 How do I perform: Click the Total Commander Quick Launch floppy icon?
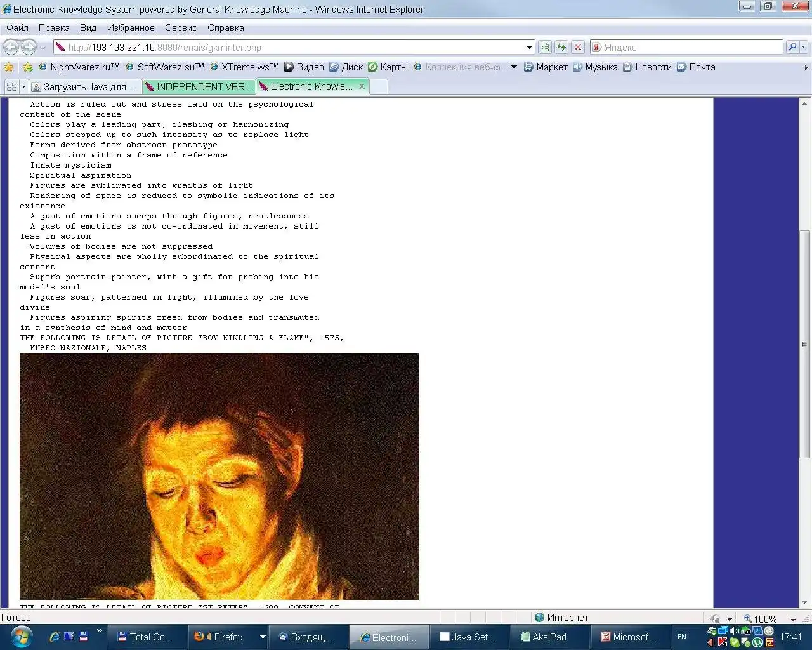pos(83,637)
